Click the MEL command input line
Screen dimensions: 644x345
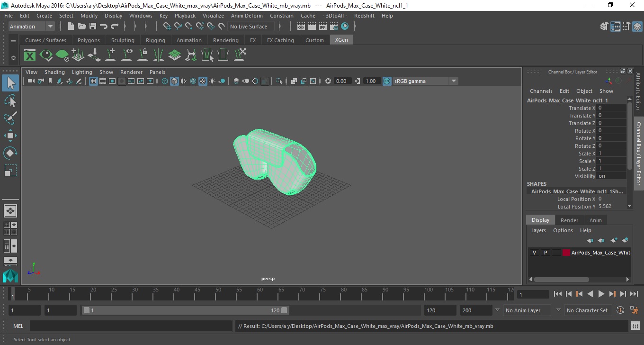tap(131, 326)
